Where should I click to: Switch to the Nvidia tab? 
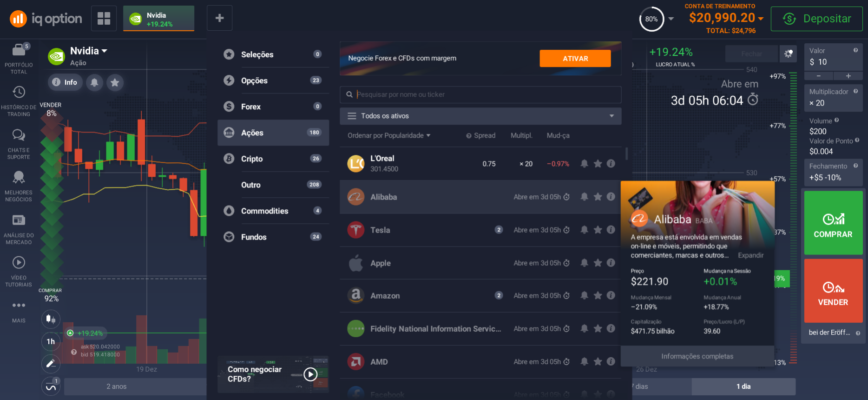158,19
